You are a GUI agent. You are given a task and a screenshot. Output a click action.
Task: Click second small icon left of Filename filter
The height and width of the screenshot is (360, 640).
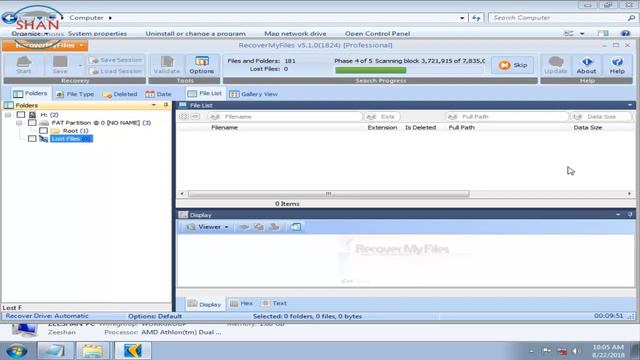[196, 117]
